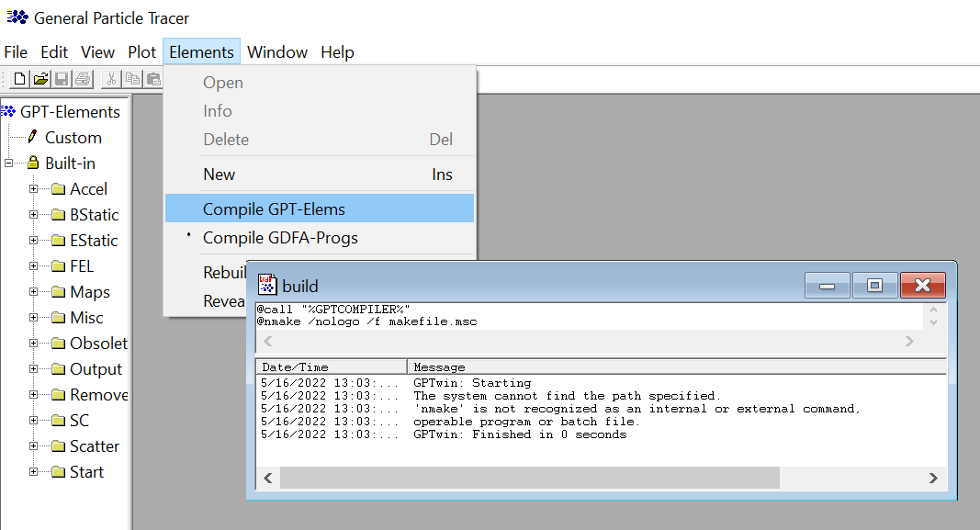Viewport: 980px width, 530px height.
Task: Click the Misc folder icon
Action: coord(58,318)
